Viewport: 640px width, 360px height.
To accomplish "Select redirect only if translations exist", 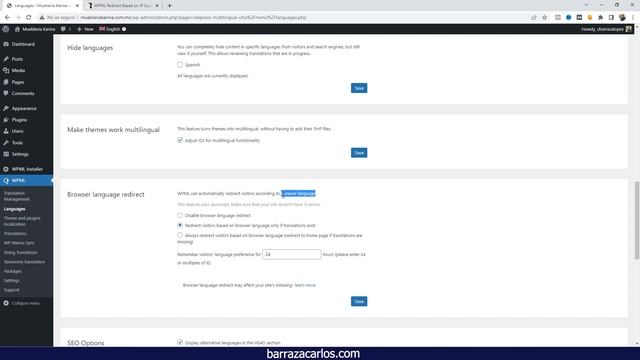I will (x=180, y=225).
